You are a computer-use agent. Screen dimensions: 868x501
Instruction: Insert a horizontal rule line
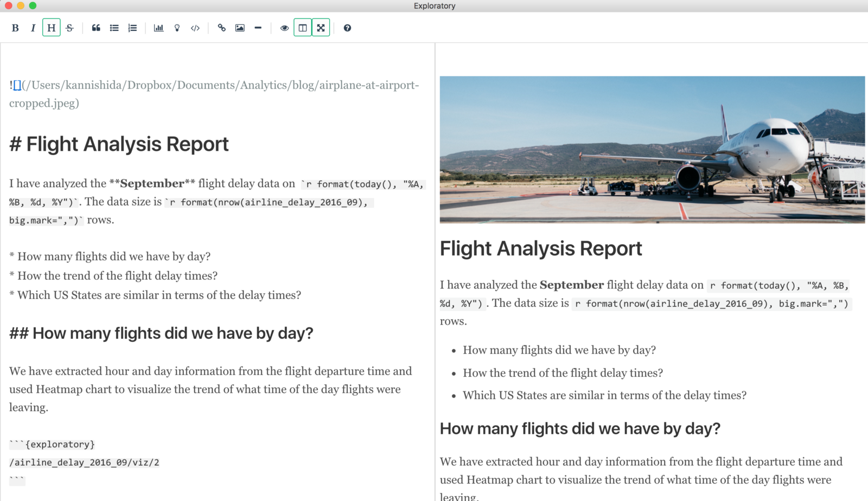pos(258,28)
